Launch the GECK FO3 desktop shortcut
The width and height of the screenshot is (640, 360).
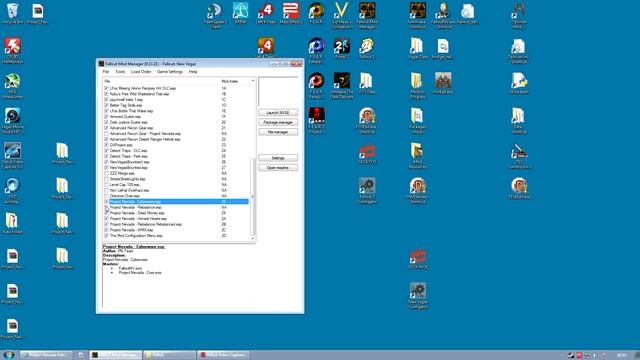click(x=367, y=153)
